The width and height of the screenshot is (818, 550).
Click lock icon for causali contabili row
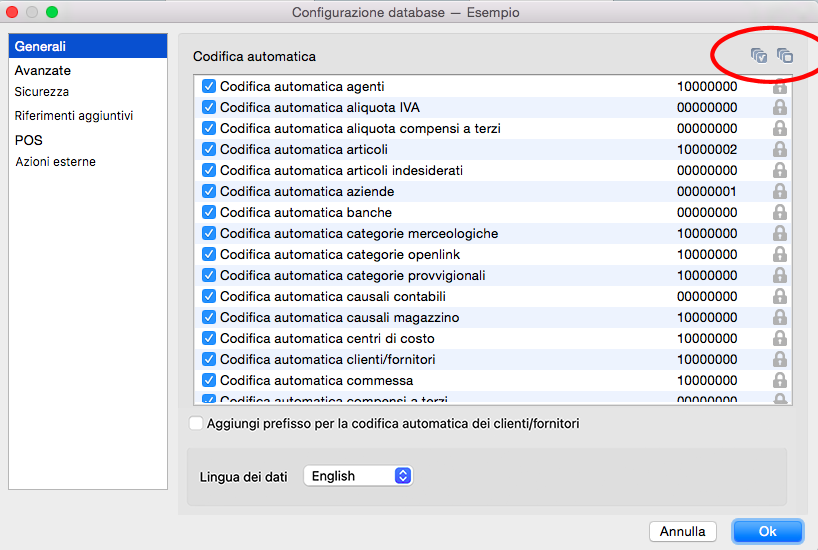pyautogui.click(x=780, y=297)
